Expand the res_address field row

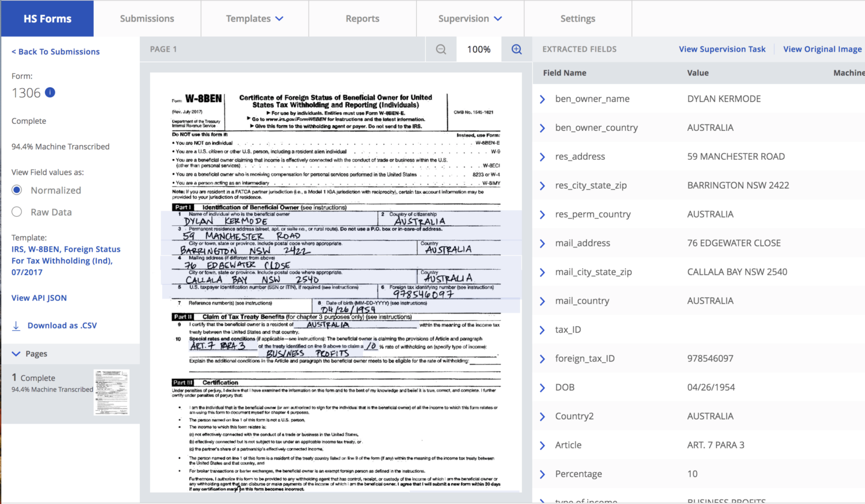coord(542,157)
